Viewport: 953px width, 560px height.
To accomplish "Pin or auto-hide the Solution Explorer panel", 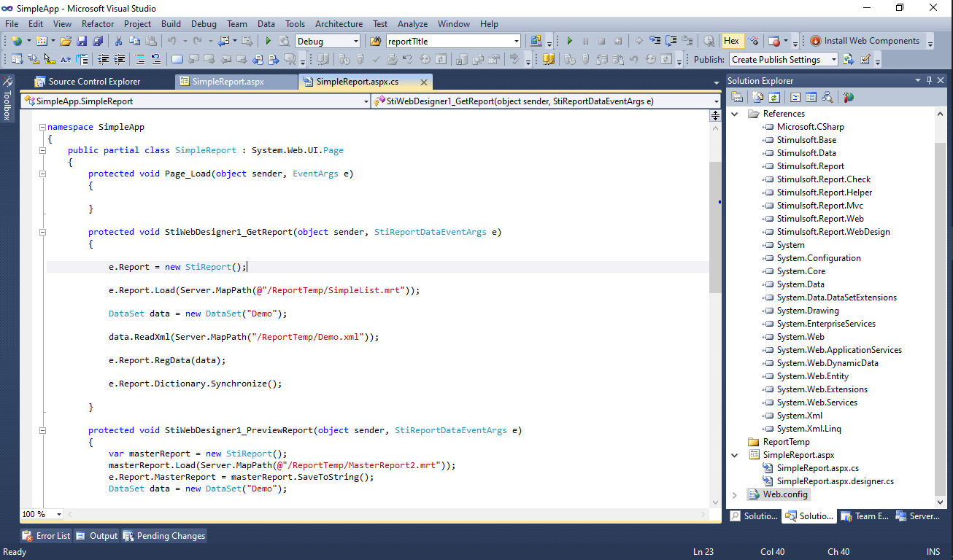I will [929, 80].
